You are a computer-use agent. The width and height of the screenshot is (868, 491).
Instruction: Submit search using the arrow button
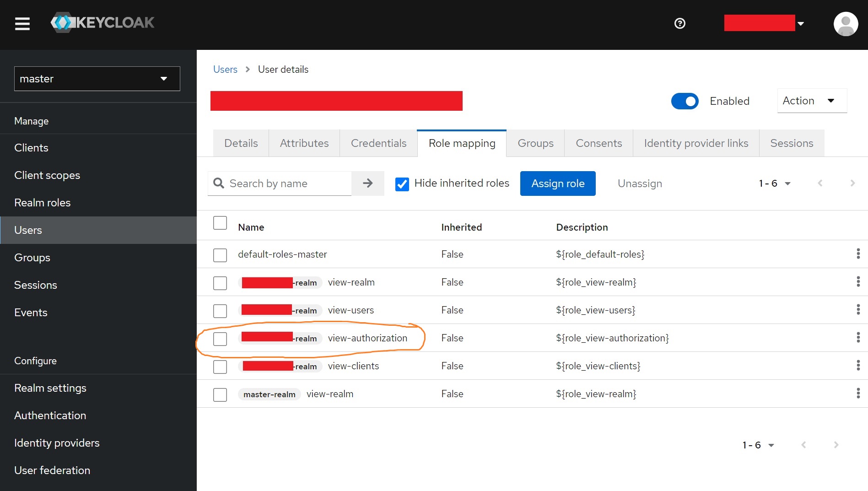[367, 183]
